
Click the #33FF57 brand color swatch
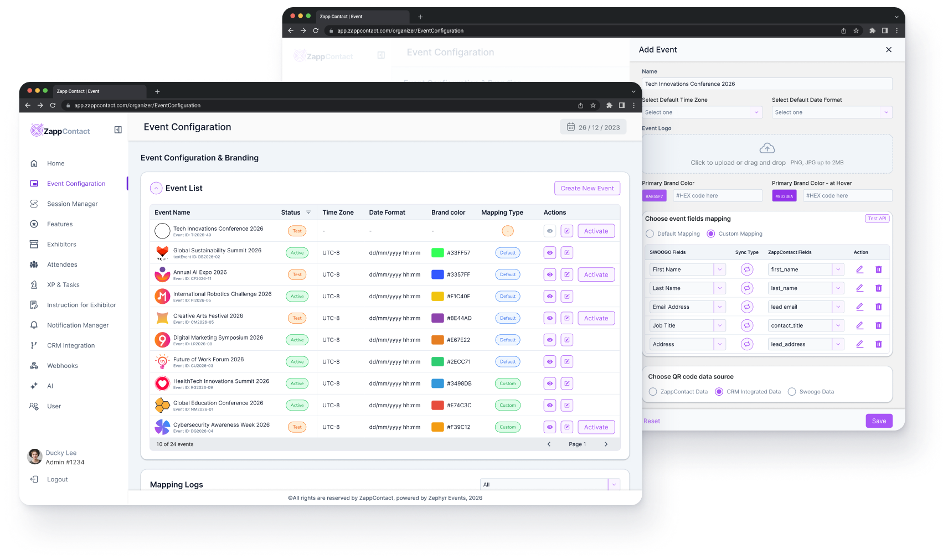point(437,253)
